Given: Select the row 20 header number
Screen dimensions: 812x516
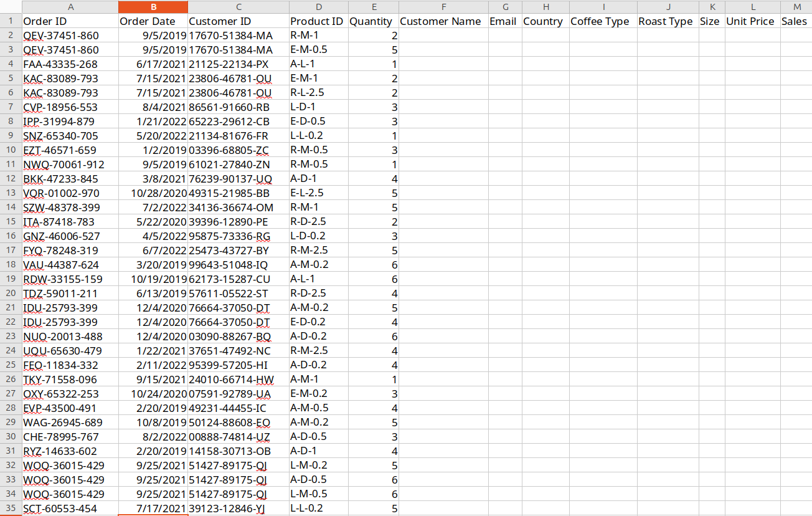Looking at the screenshot, I should pos(11,294).
